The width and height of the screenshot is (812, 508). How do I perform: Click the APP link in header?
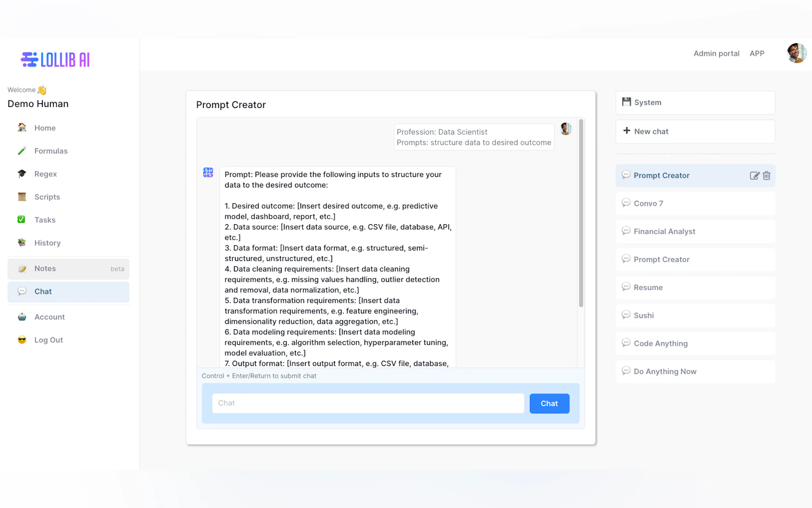(757, 53)
